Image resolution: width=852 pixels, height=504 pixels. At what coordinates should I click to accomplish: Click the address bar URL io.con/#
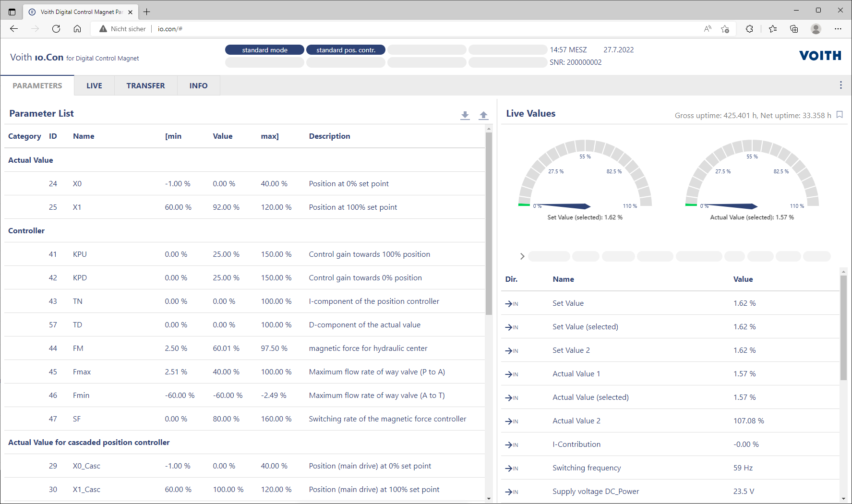170,29
